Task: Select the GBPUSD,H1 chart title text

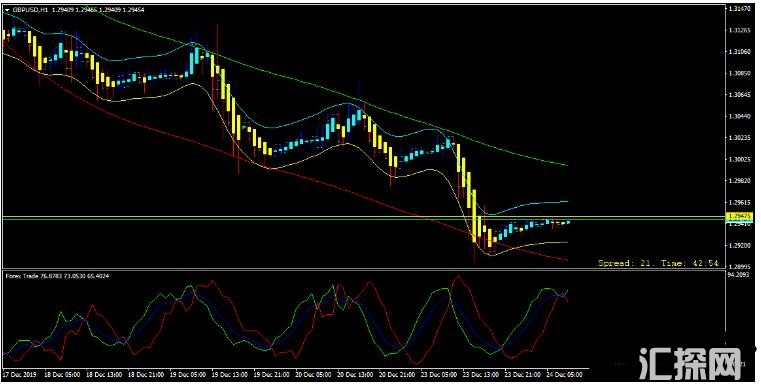Action: point(29,9)
